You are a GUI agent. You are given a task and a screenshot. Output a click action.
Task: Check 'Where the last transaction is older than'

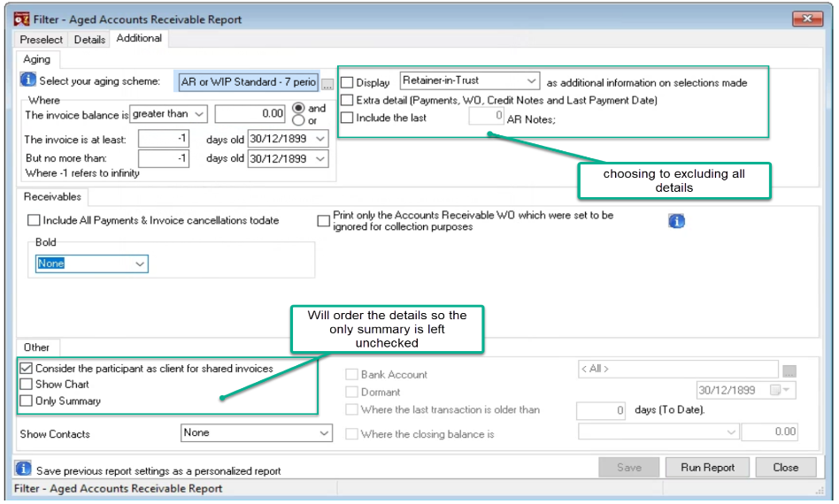click(x=351, y=410)
